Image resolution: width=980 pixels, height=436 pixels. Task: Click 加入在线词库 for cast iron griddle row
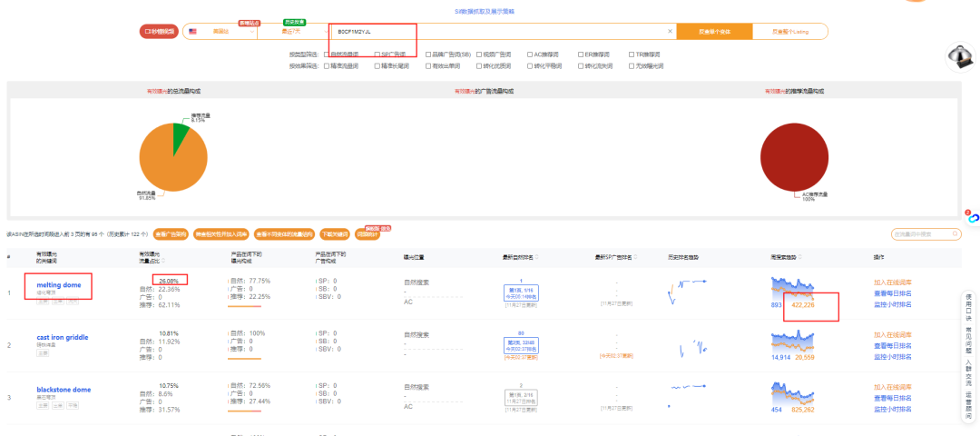893,334
